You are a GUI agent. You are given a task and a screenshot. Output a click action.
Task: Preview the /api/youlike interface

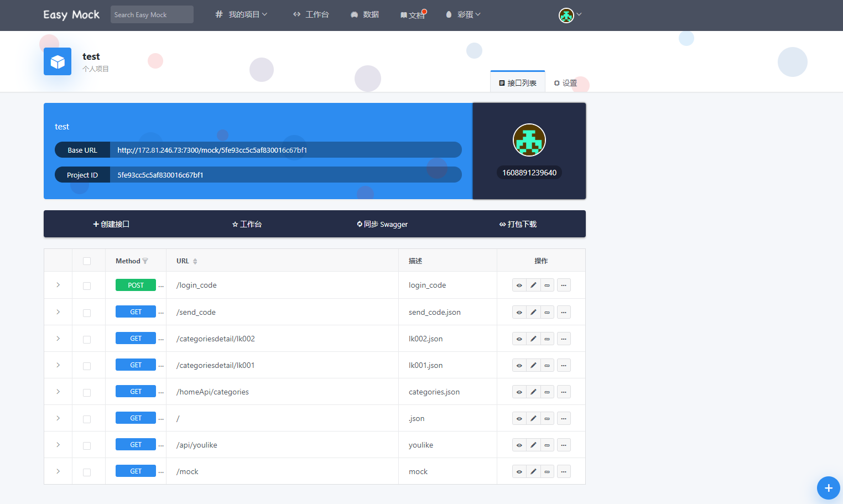tap(519, 445)
